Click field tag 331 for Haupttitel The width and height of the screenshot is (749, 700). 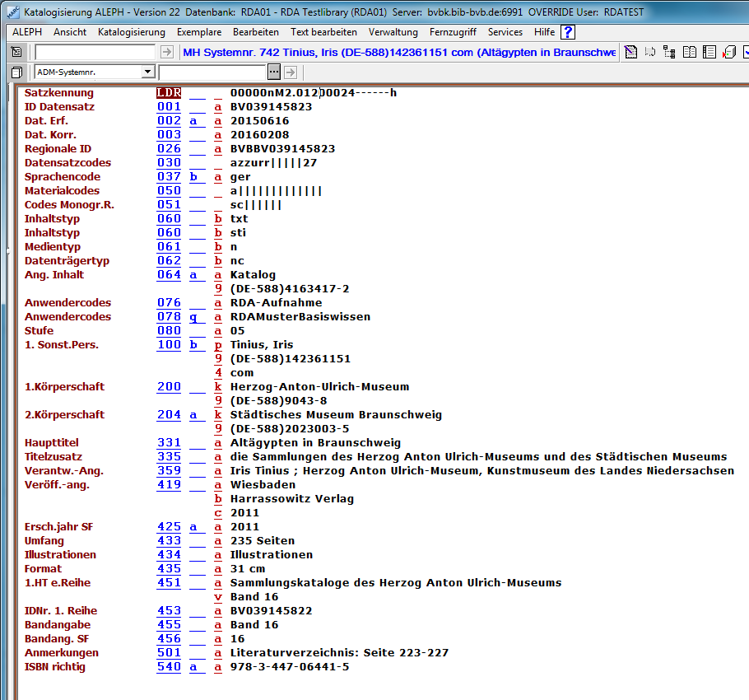[169, 443]
